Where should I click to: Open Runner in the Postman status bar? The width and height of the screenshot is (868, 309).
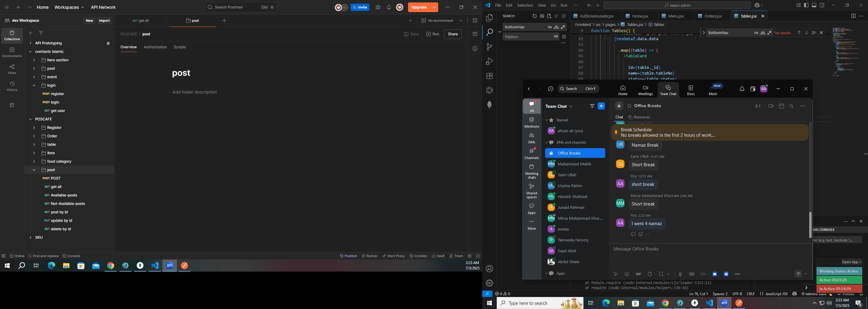370,256
